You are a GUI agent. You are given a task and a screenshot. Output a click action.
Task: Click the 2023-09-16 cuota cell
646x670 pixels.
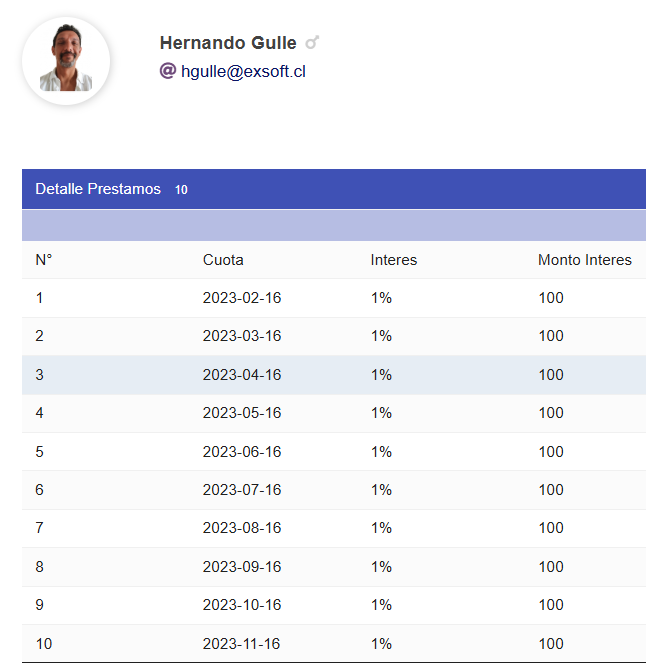coord(242,567)
